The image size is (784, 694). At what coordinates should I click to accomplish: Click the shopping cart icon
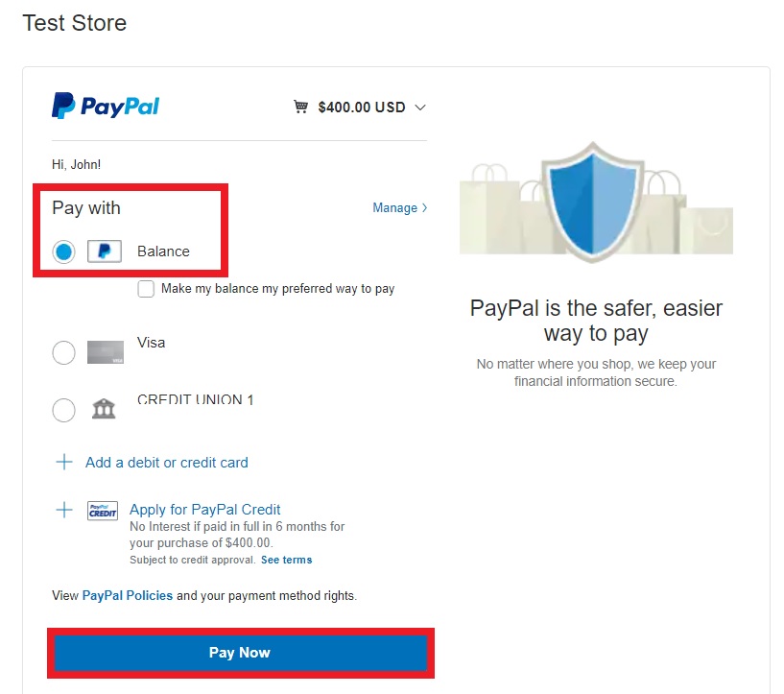300,107
